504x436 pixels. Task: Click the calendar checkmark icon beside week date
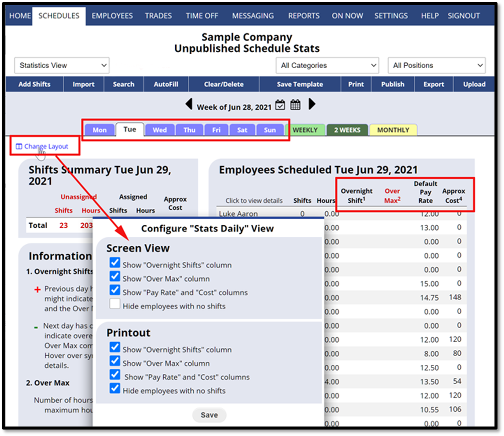click(281, 105)
